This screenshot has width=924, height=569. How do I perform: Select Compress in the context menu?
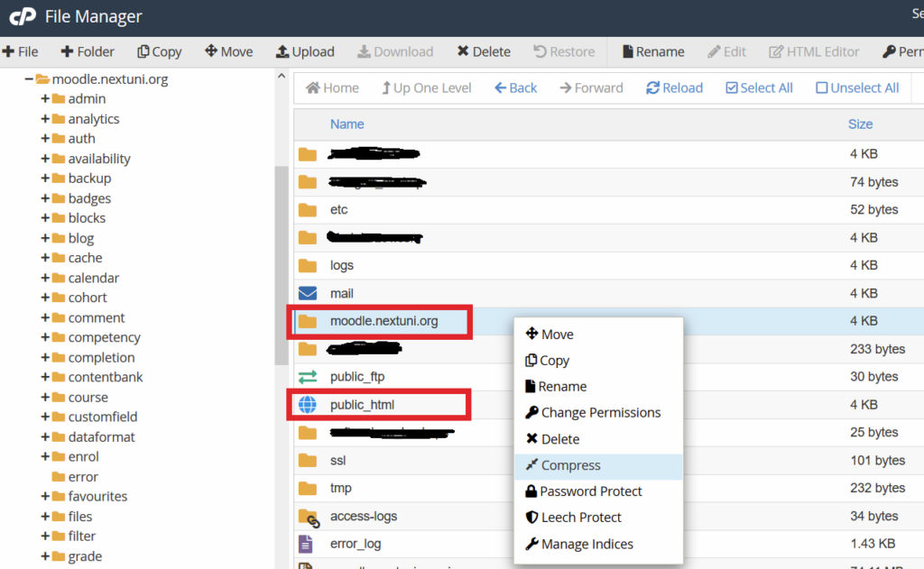tap(598, 464)
